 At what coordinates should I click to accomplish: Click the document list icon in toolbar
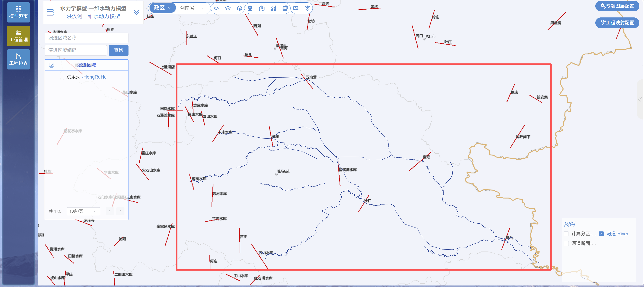pos(285,8)
